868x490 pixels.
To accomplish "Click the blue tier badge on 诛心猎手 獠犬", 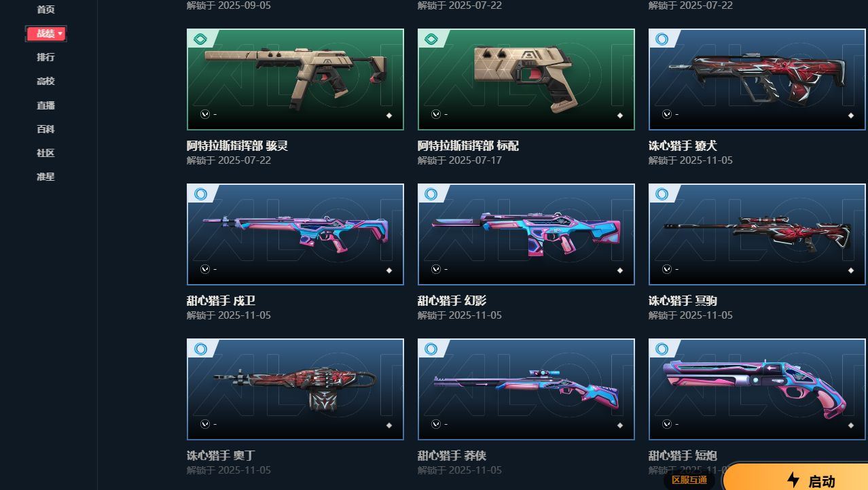I will point(662,39).
